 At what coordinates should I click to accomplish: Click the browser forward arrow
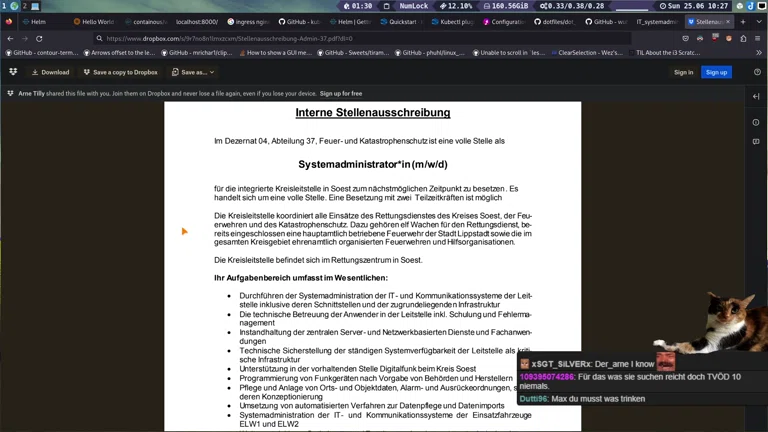tap(24, 38)
